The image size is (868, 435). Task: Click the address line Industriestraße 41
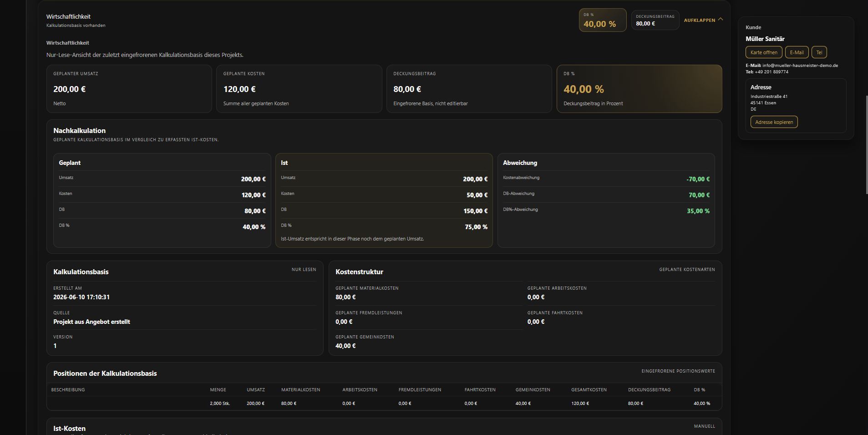(769, 97)
